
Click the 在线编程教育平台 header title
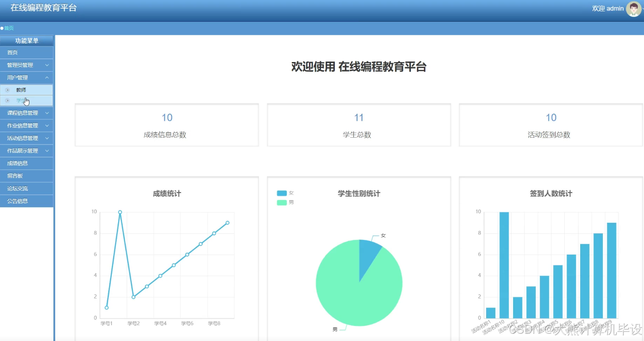(43, 8)
